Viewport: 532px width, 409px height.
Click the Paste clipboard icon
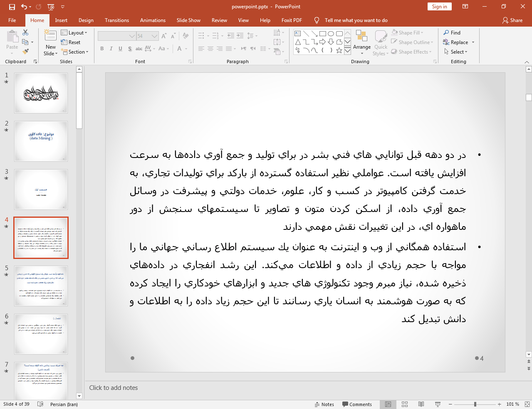point(12,37)
